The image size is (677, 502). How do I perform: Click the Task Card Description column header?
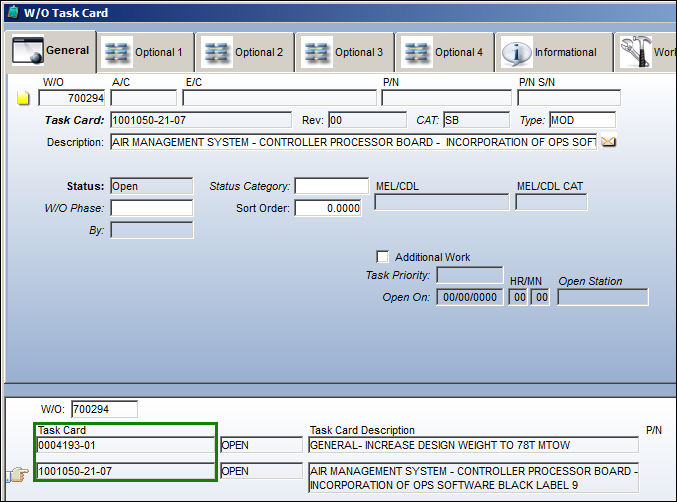click(x=362, y=430)
